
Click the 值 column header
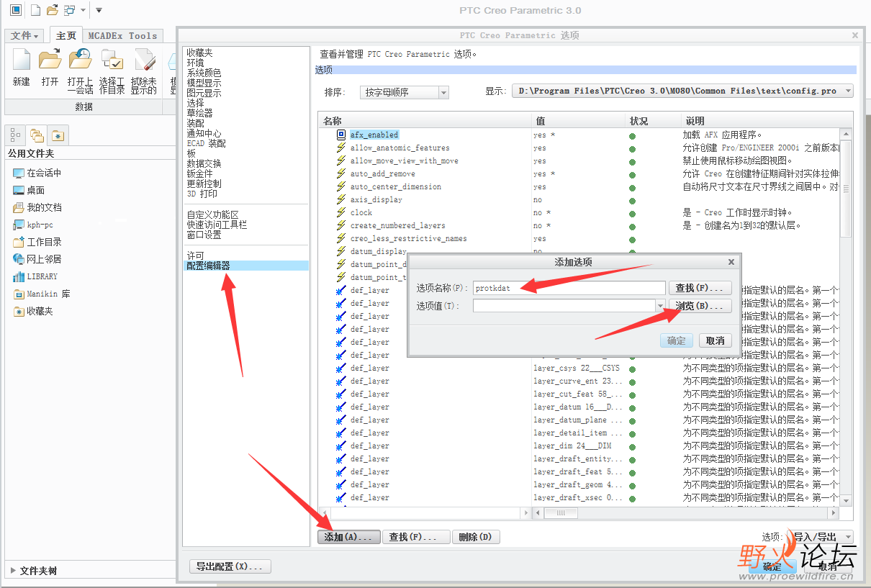pos(578,121)
